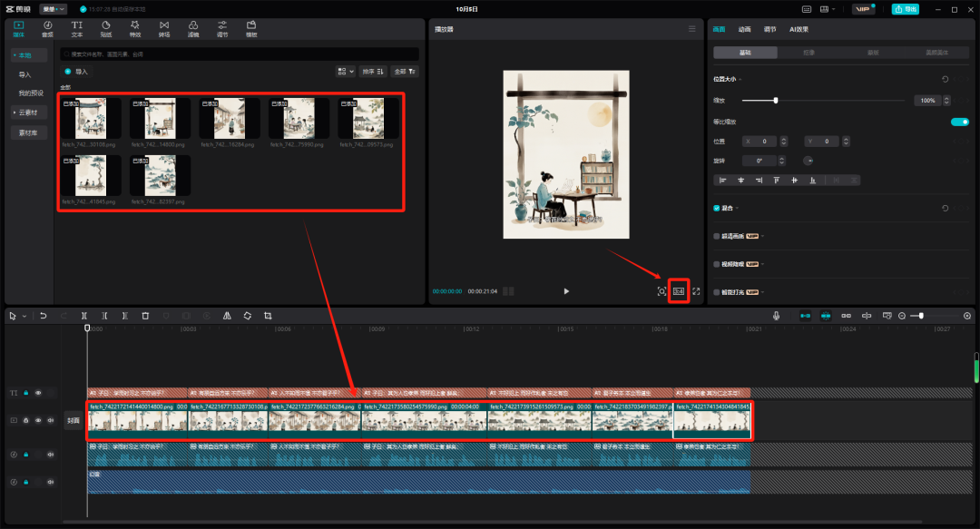Select the 抠像 sub-tab
The height and width of the screenshot is (529, 980).
click(x=808, y=53)
